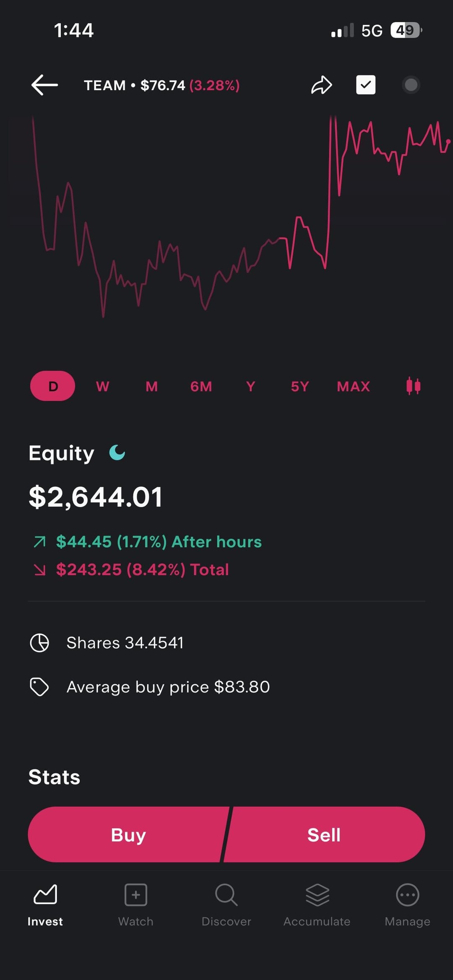The width and height of the screenshot is (453, 980).
Task: Open the Invest tab
Action: [45, 904]
